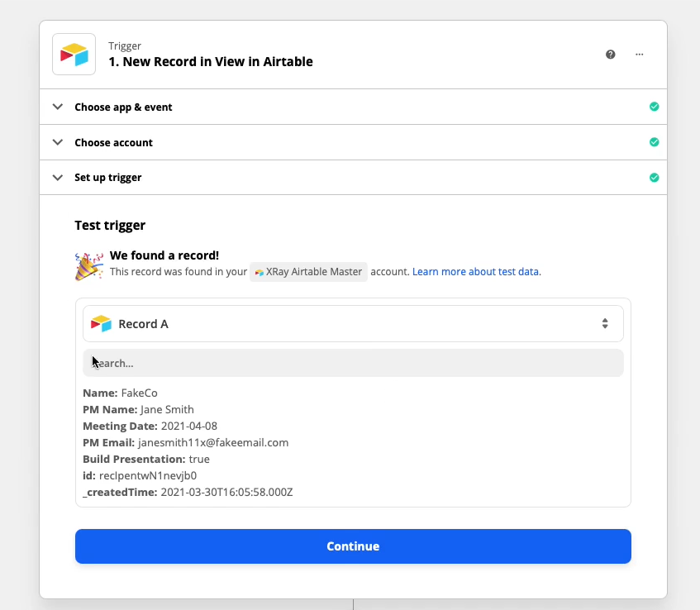Select the _createdTime 2021-03-30T16:05:58.000Z row
Viewport: 700px width, 610px height.
click(188, 492)
